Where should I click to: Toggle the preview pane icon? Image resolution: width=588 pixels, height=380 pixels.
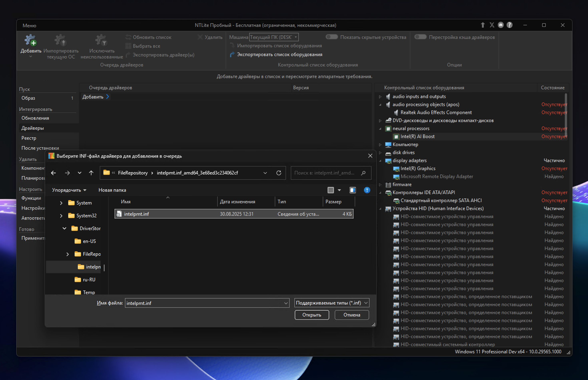tap(352, 190)
